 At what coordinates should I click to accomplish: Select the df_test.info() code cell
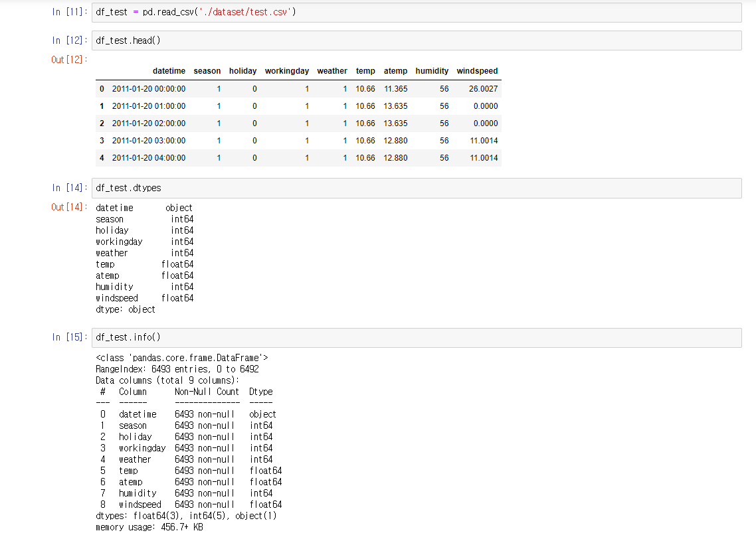266,337
